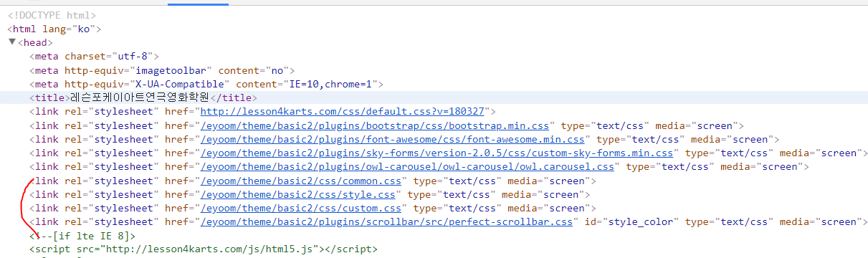The image size is (868, 258).
Task: Open the common.css stylesheet link
Action: click(302, 181)
